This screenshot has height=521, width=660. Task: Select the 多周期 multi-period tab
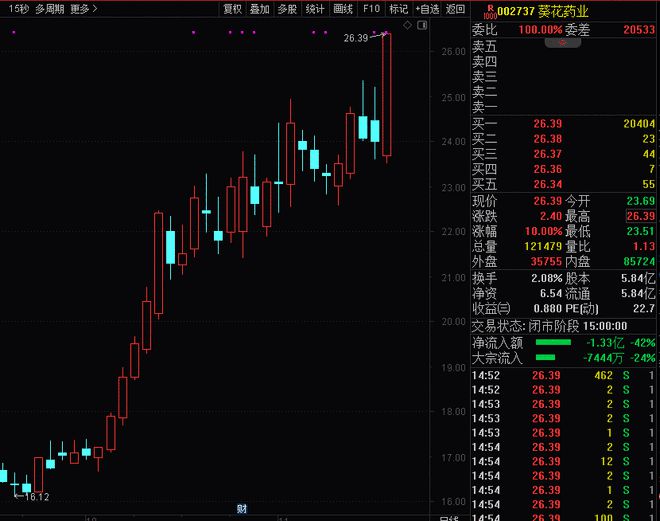click(x=49, y=9)
